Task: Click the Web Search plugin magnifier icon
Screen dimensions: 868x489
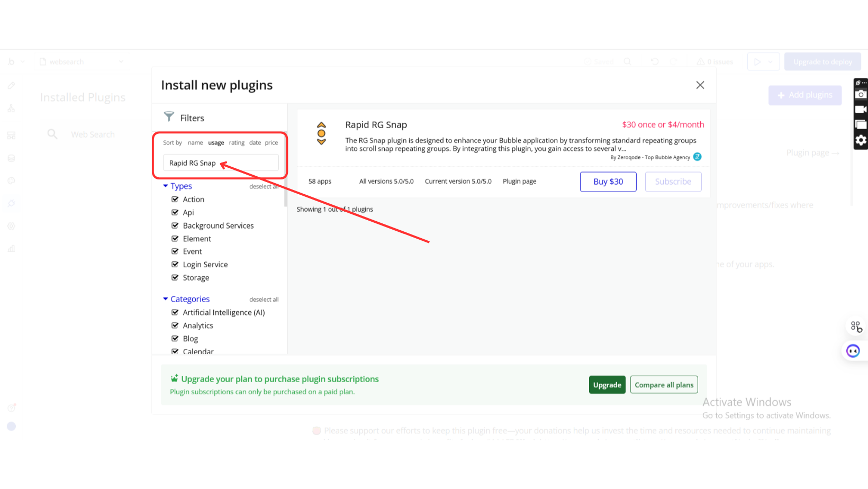Action: tap(52, 134)
